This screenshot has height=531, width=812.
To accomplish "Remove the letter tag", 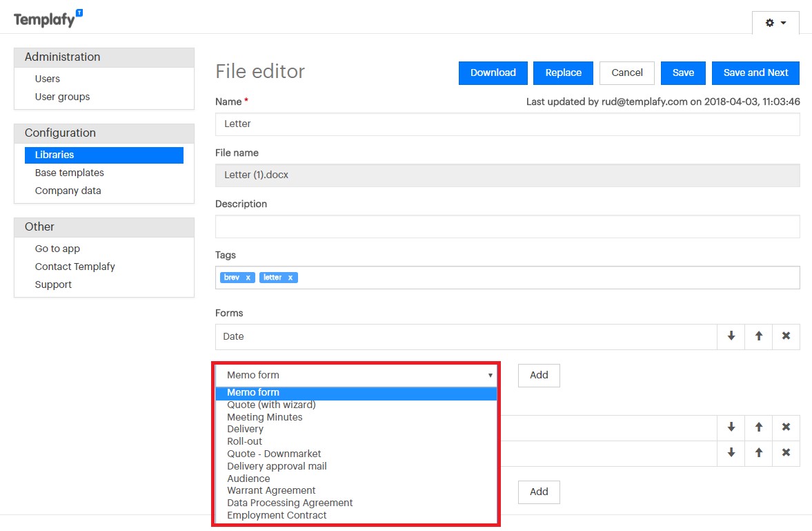I will tap(290, 278).
